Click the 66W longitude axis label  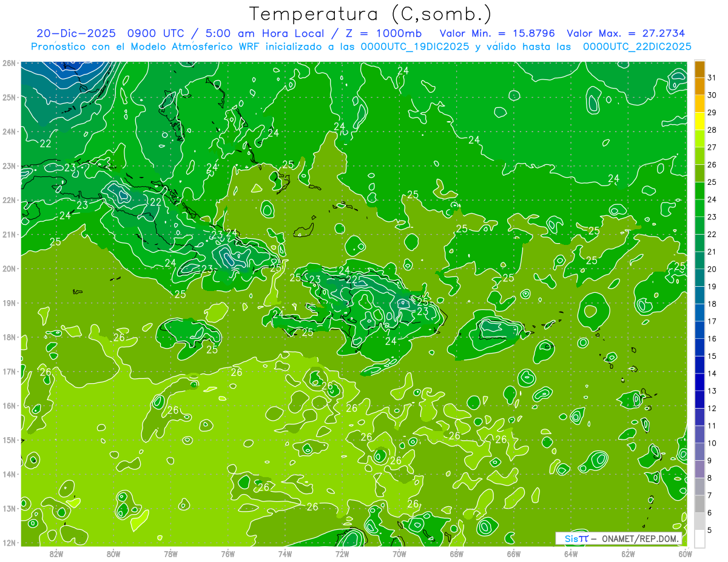click(513, 554)
